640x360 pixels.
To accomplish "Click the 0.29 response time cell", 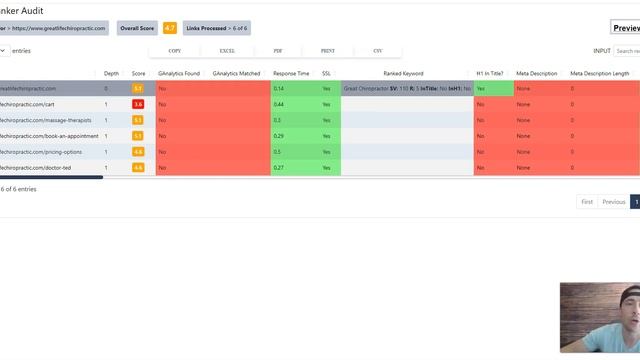I will click(296, 136).
